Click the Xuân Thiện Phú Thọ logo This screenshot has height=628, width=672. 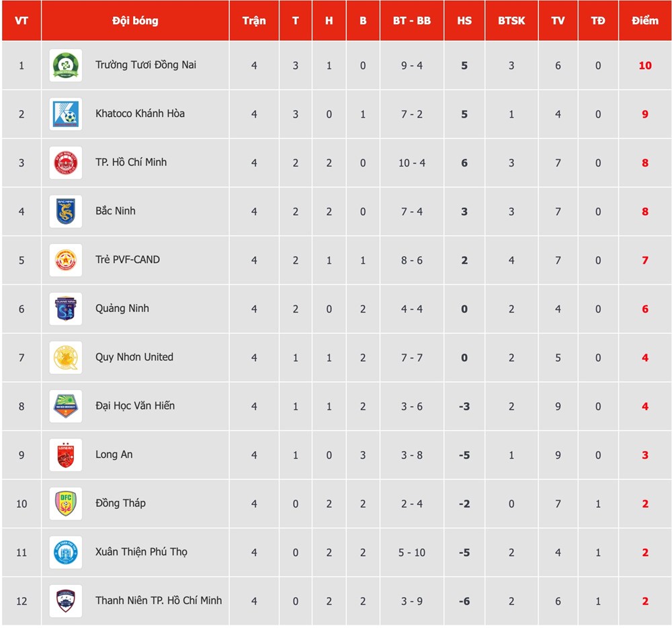coord(66,553)
